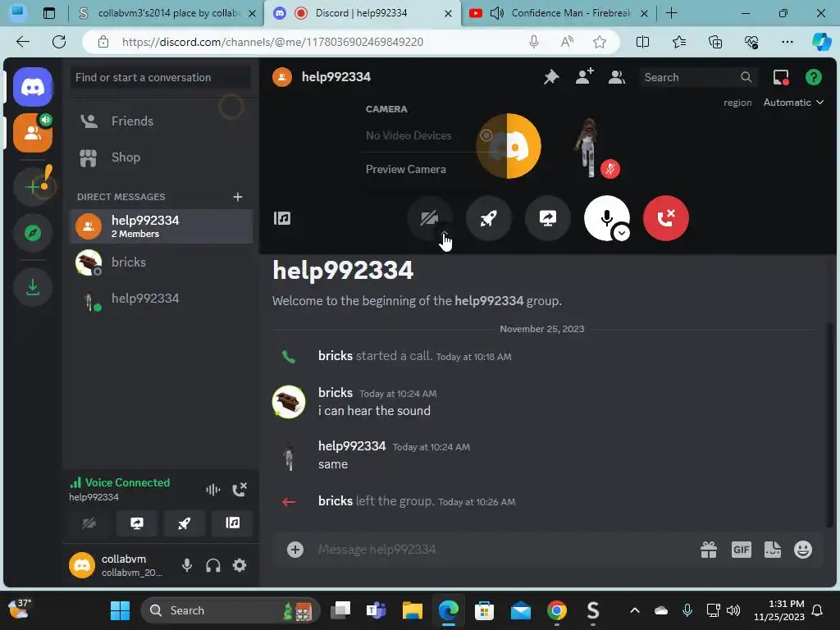Select help992334 group with 2 Members
This screenshot has height=630, width=840.
point(161,226)
